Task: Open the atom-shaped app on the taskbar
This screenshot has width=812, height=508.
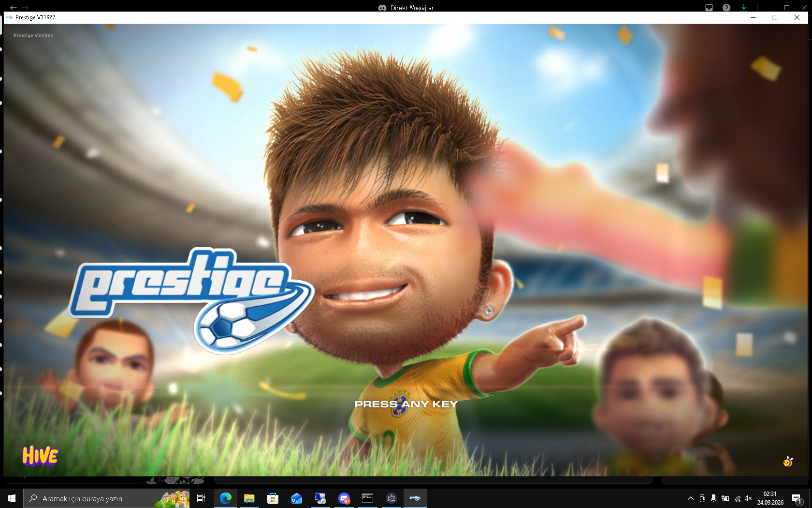Action: pos(391,498)
